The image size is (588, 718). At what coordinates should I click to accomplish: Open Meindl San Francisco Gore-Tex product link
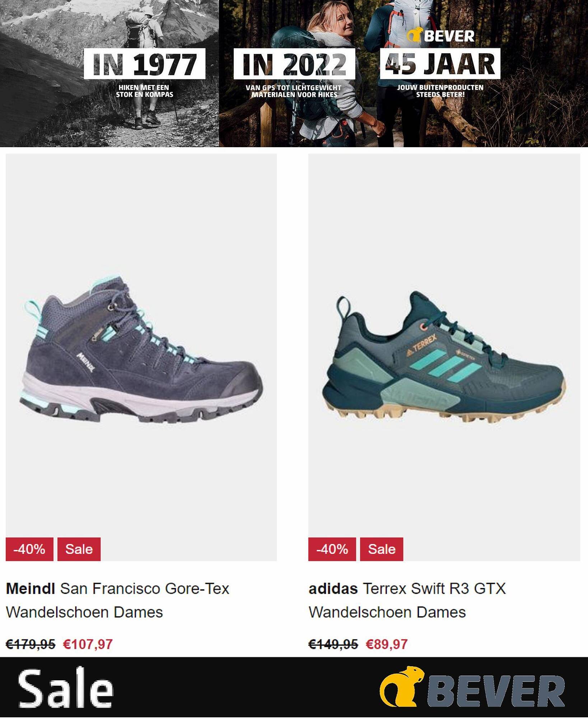click(x=117, y=600)
